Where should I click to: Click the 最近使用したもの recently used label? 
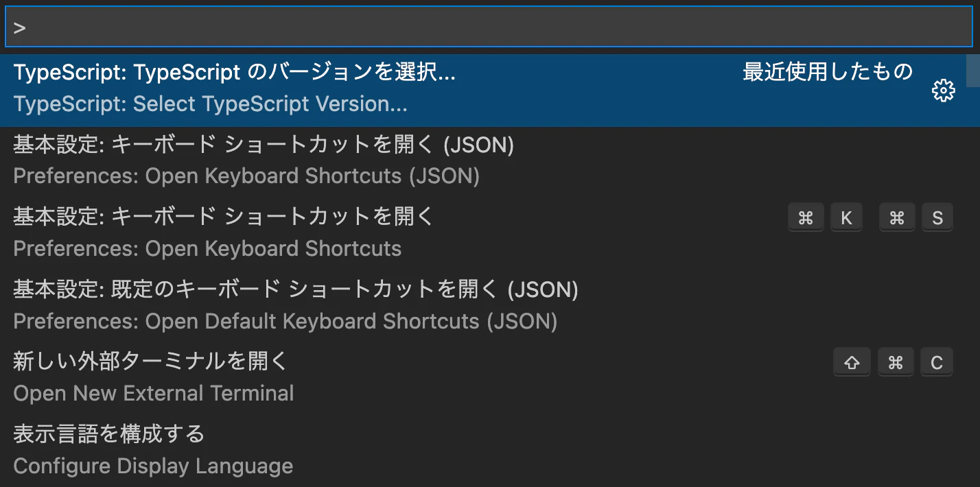(828, 72)
